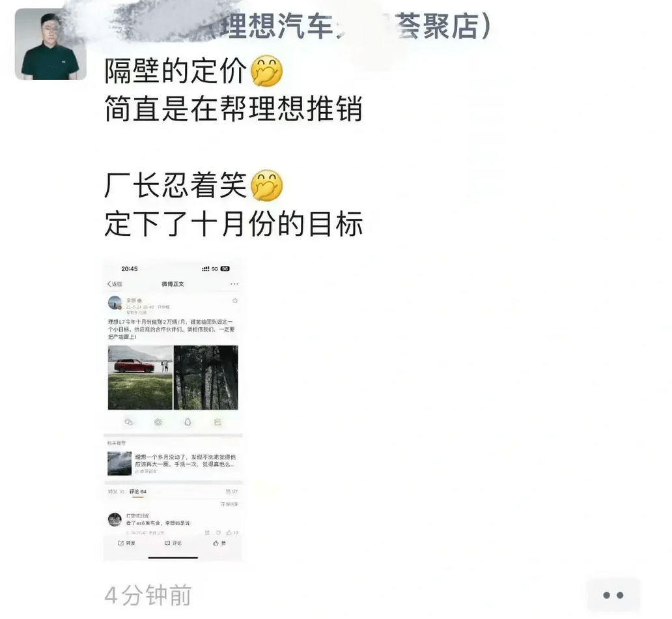Open the red car photo in the post
Viewport: 672px width, 619px height.
click(x=140, y=377)
